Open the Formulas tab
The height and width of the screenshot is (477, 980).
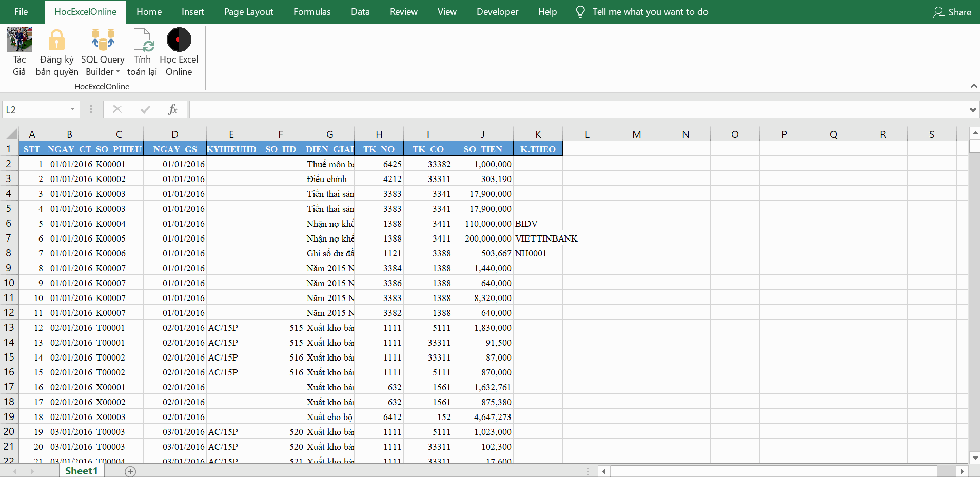tap(312, 12)
